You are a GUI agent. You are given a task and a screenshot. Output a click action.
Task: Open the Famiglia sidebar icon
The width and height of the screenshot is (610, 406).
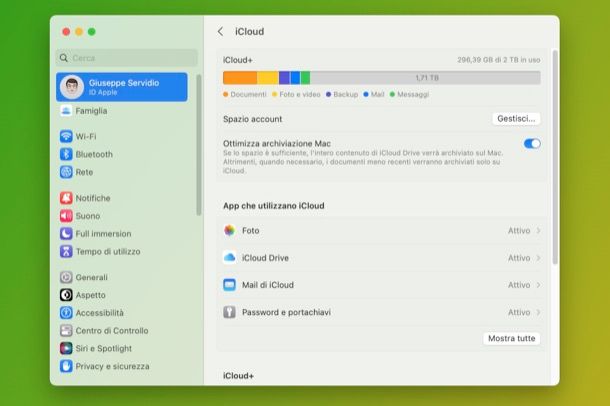coord(66,111)
